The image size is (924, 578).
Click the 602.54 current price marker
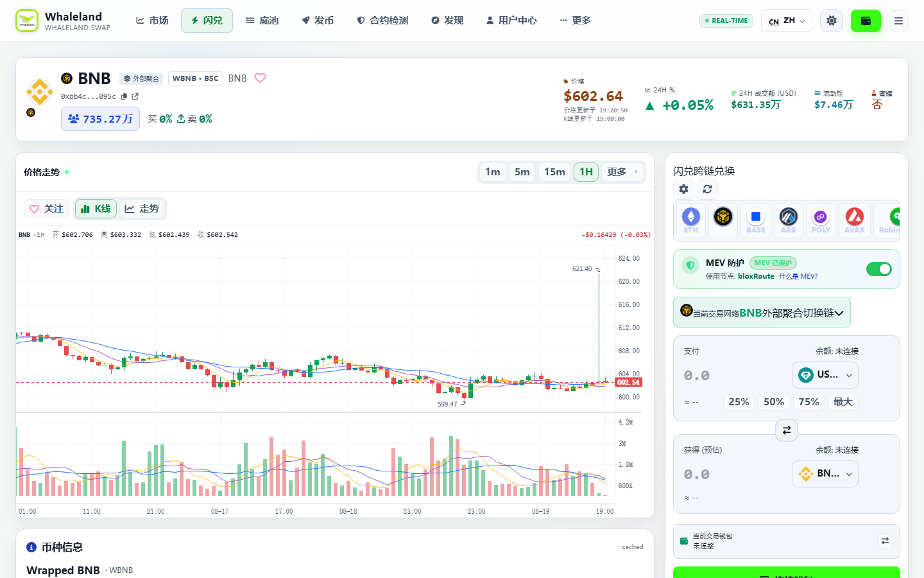(x=628, y=382)
